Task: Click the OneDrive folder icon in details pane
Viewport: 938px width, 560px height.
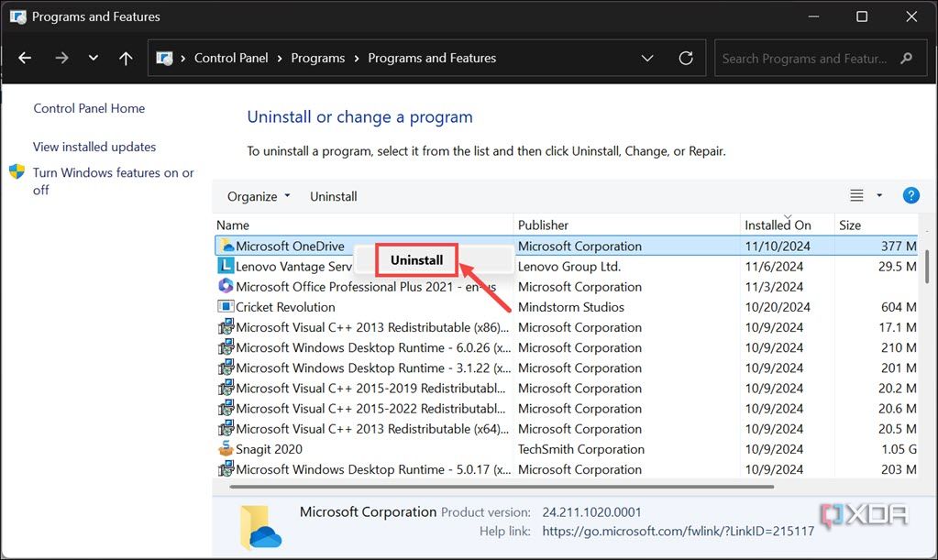Action: [x=260, y=528]
